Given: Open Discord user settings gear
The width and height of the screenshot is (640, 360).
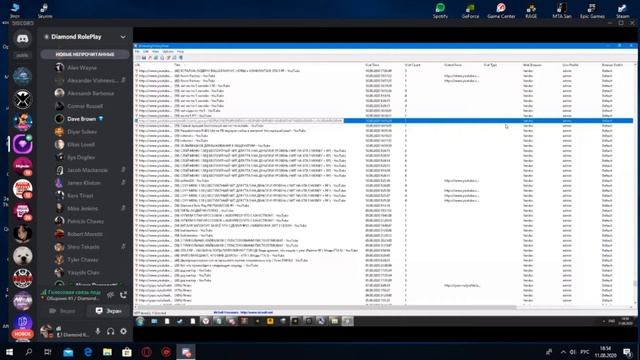Looking at the screenshot, I should click(x=123, y=331).
